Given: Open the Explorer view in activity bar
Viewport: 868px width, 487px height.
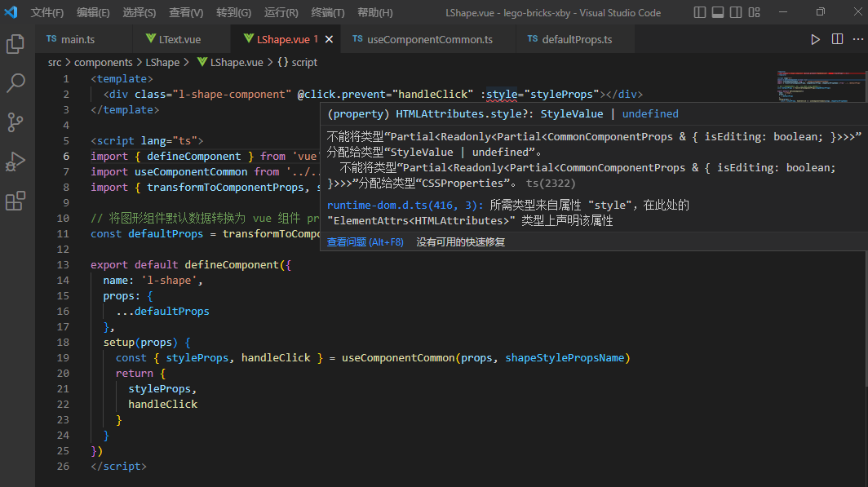Looking at the screenshot, I should (x=15, y=44).
